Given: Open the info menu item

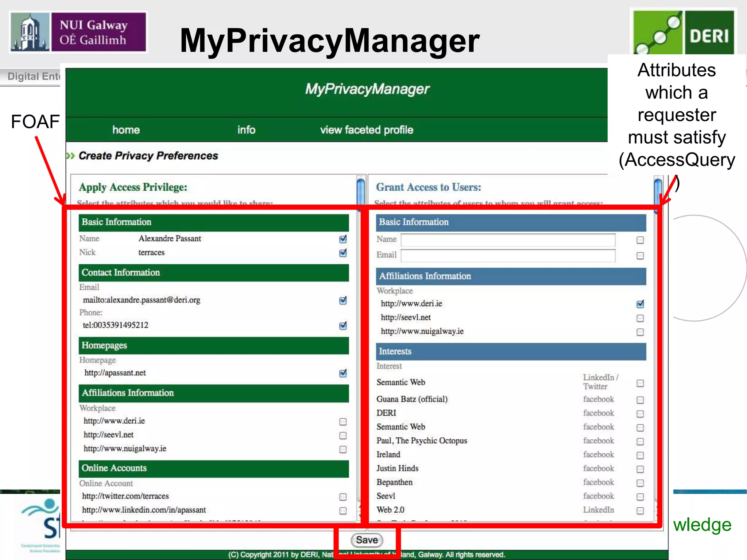Looking at the screenshot, I should coord(246,130).
